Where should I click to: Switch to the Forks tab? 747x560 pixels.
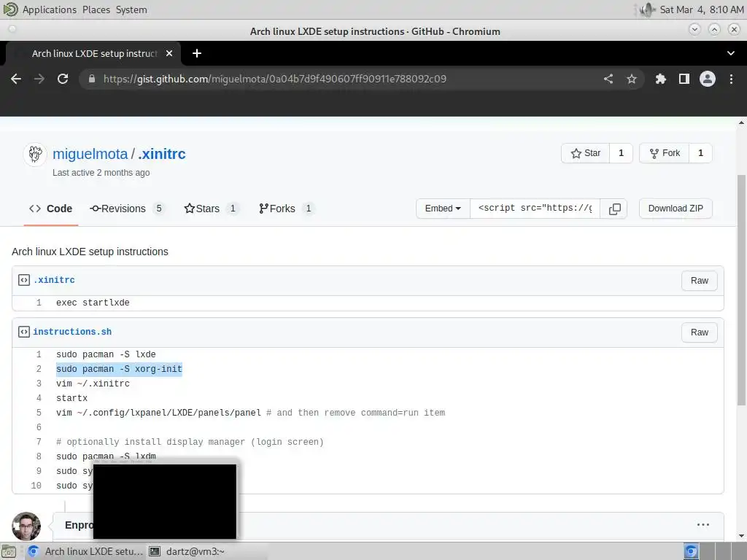[x=286, y=209]
